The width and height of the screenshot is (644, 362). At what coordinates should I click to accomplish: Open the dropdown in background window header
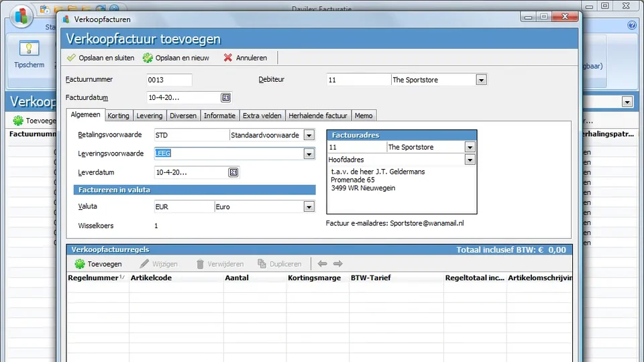coord(627,102)
